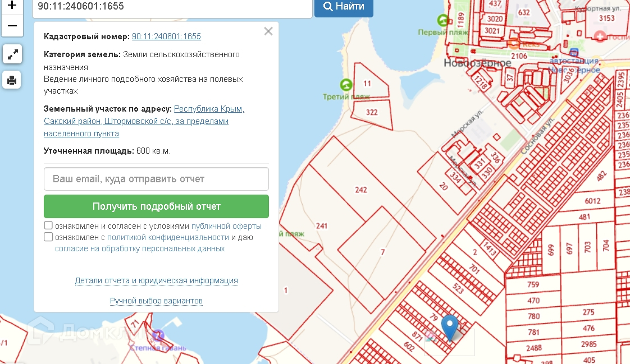The height and width of the screenshot is (364, 630).
Task: Select map parcel labeled 275
Action: [588, 312]
